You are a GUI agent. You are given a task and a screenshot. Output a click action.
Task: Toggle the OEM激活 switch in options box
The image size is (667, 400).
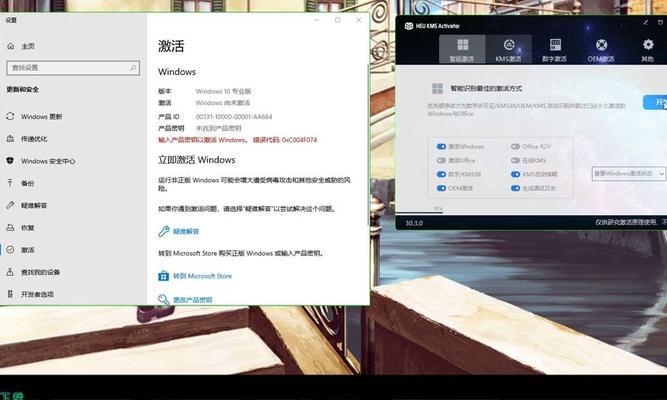(441, 188)
